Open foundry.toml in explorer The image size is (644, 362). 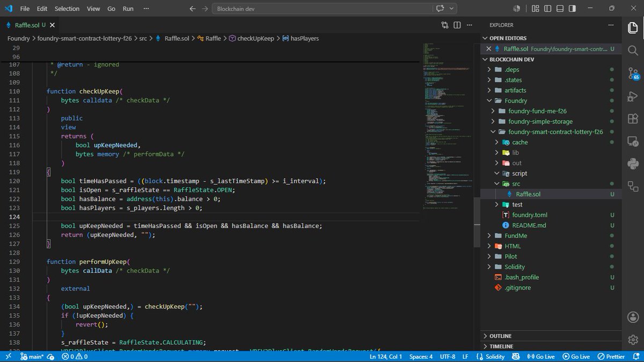pos(552,215)
